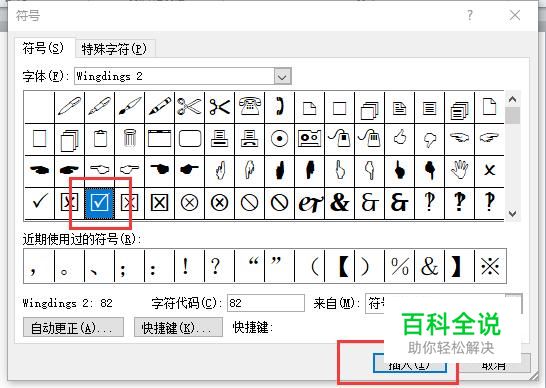Click the 插入(I) insert button
The height and width of the screenshot is (388, 546).
[410, 364]
